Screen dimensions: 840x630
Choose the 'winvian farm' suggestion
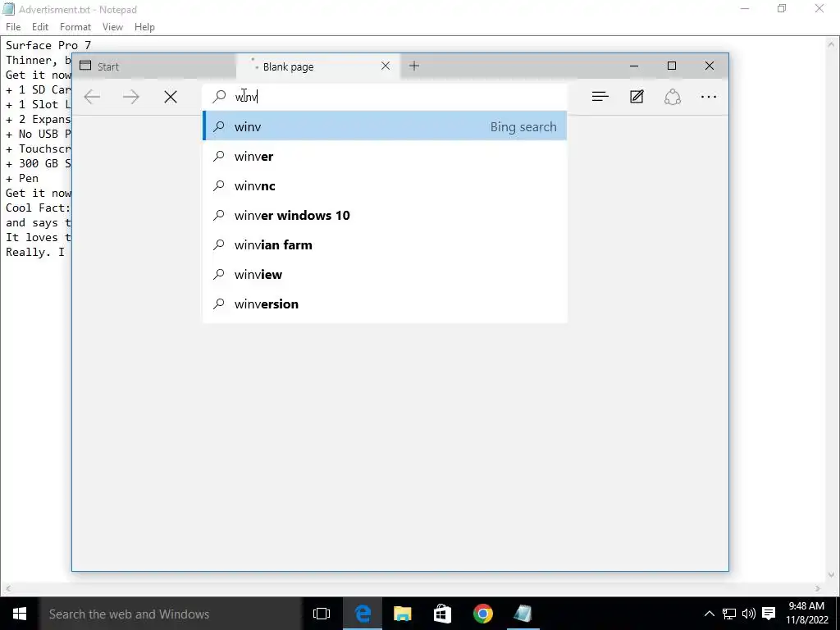385,244
